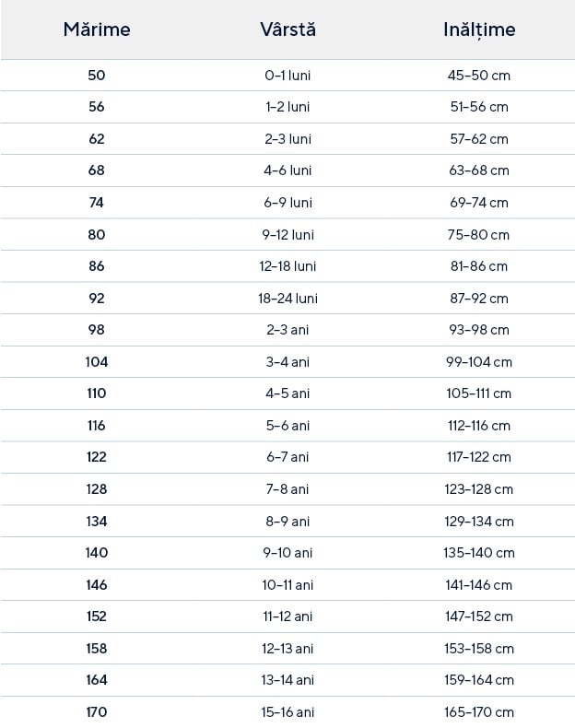Select size 170 in the last row
575x728 pixels.
pyautogui.click(x=97, y=712)
